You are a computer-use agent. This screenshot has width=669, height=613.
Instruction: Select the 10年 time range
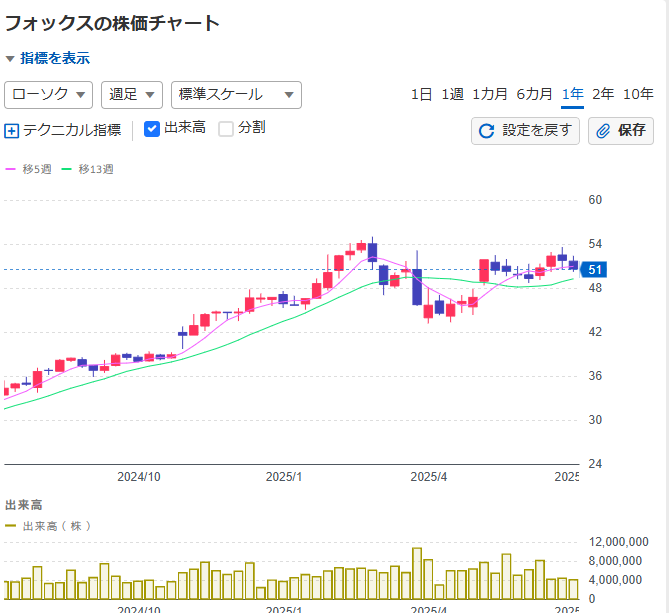point(638,94)
